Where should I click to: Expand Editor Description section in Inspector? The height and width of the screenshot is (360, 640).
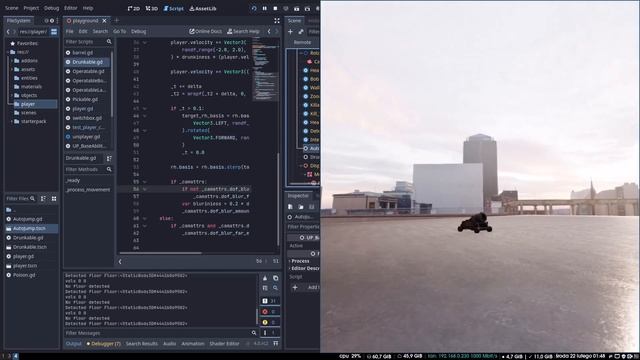(x=304, y=269)
